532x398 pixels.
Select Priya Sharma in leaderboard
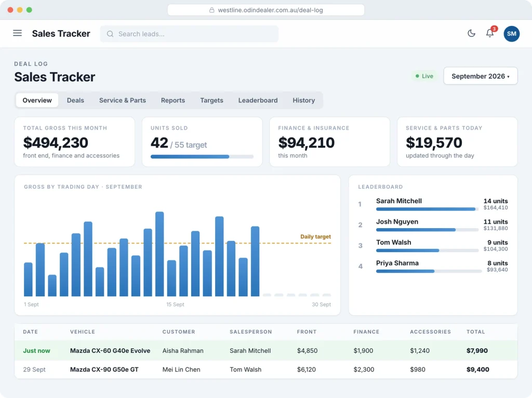point(397,263)
